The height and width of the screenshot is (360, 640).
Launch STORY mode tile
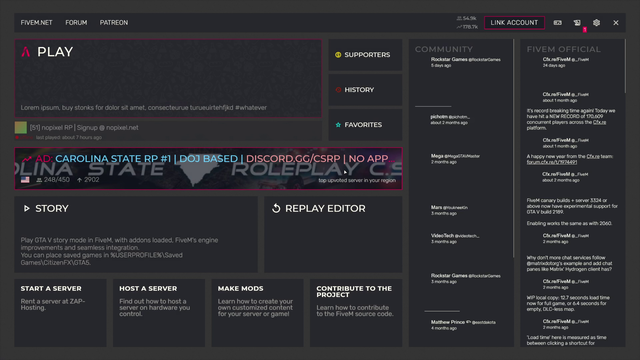[x=136, y=234]
